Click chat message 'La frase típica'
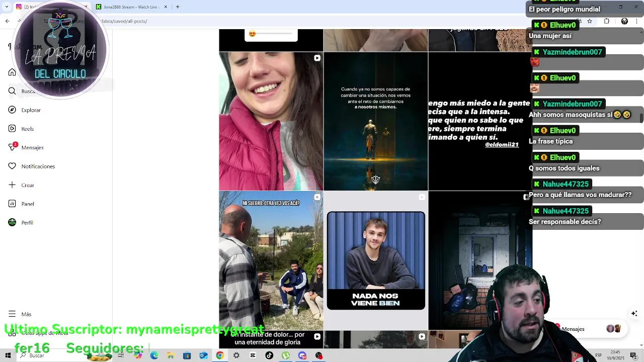Image resolution: width=644 pixels, height=362 pixels. point(550,141)
